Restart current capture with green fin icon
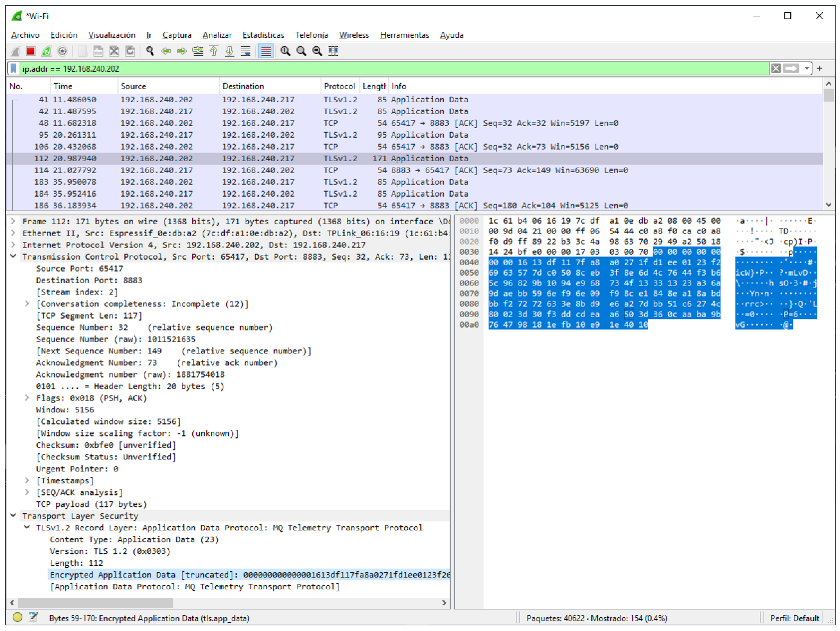This screenshot has height=631, width=840. [x=46, y=51]
